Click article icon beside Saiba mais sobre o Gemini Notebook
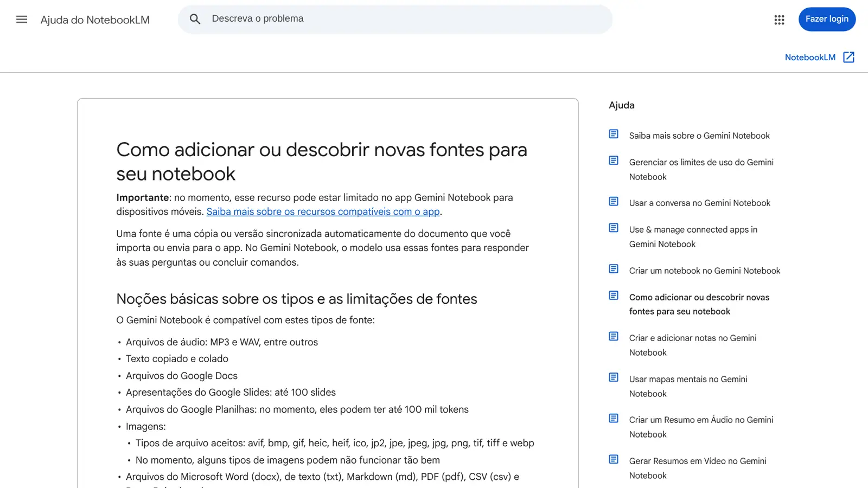Image resolution: width=868 pixels, height=488 pixels. (x=614, y=134)
